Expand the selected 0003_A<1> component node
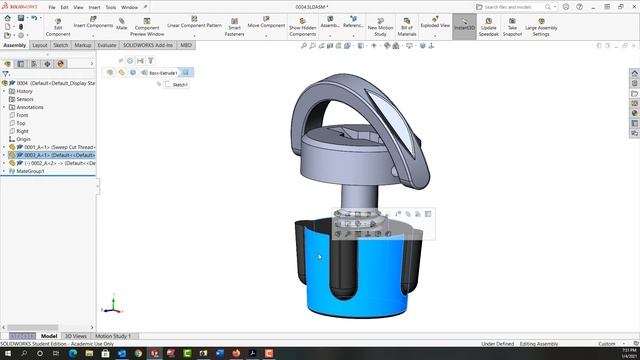The height and width of the screenshot is (360, 640). pyautogui.click(x=4, y=155)
